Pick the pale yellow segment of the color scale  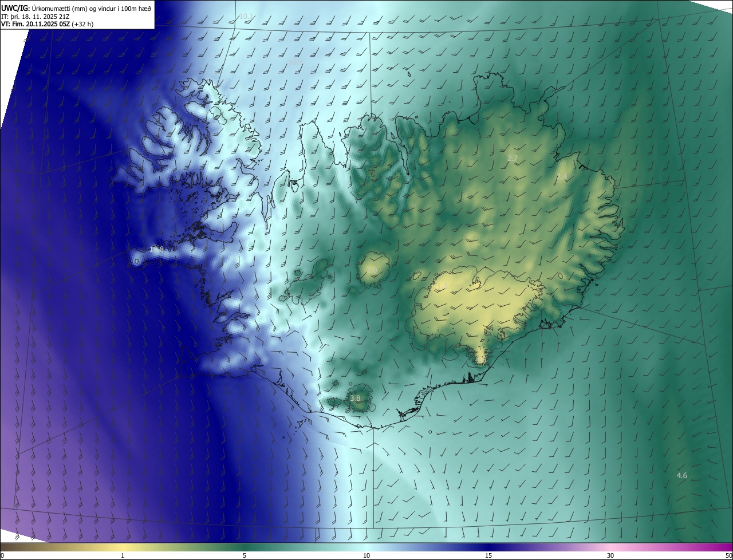pos(123,547)
